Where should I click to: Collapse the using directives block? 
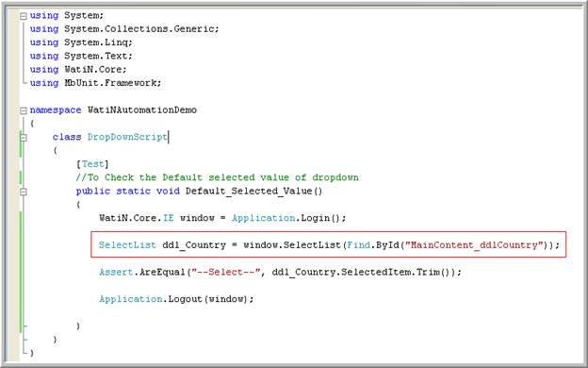pos(24,16)
